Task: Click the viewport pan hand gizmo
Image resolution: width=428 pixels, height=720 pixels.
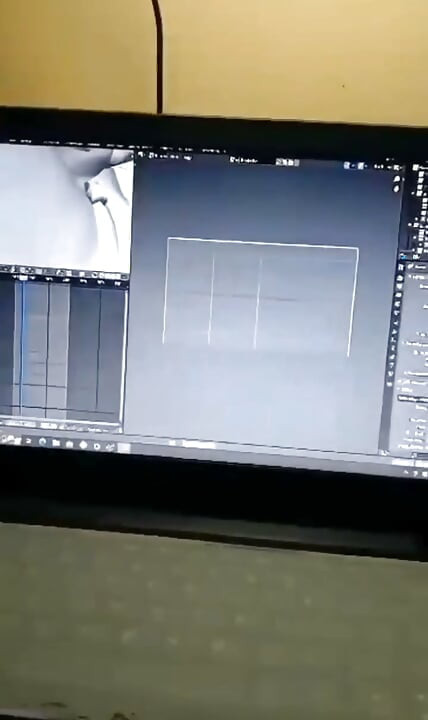Action: point(396,189)
